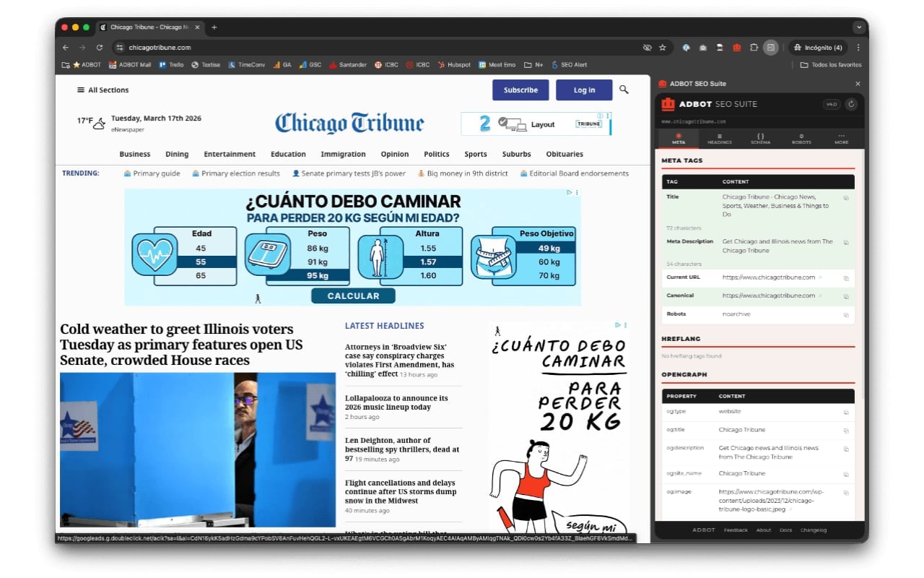Click the chicagotribune.com address bar
This screenshot has width=924, height=578.
[375, 48]
